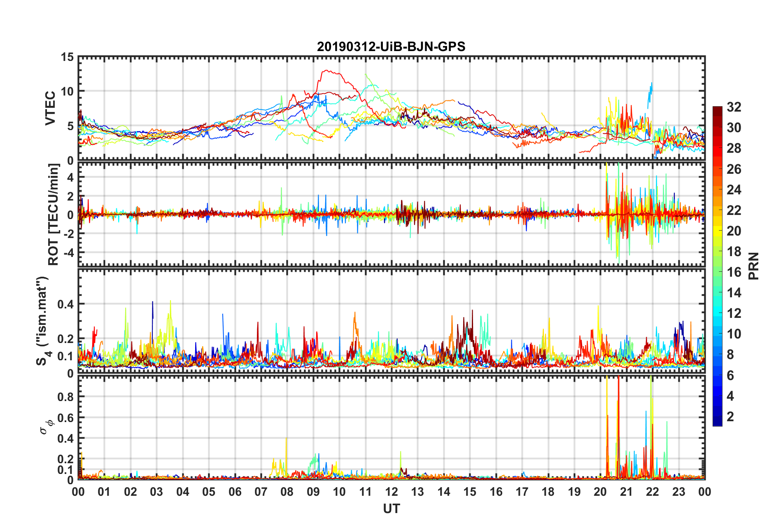The width and height of the screenshot is (783, 532).
Task: Click sigma phi axis tick 0.6
Action: coord(66,418)
